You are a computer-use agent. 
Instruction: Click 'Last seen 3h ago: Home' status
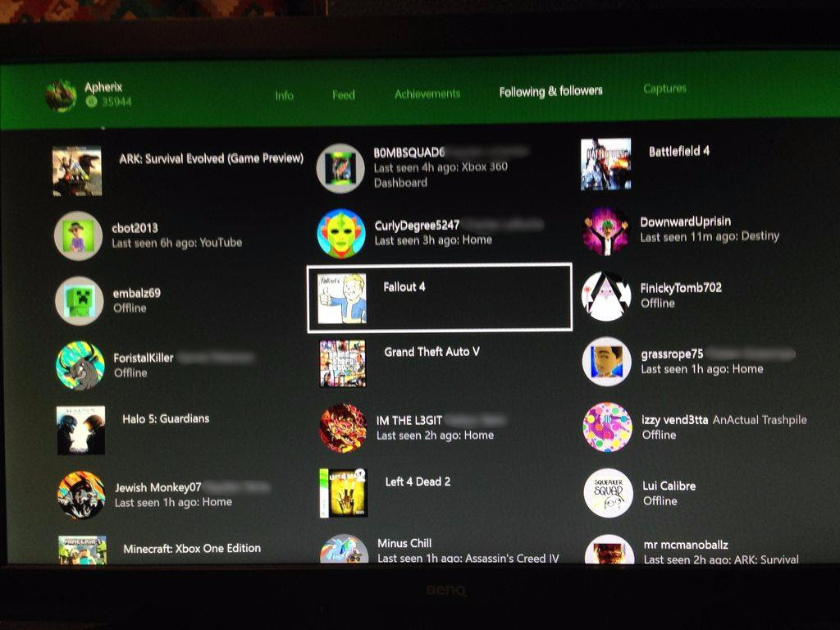pos(433,240)
